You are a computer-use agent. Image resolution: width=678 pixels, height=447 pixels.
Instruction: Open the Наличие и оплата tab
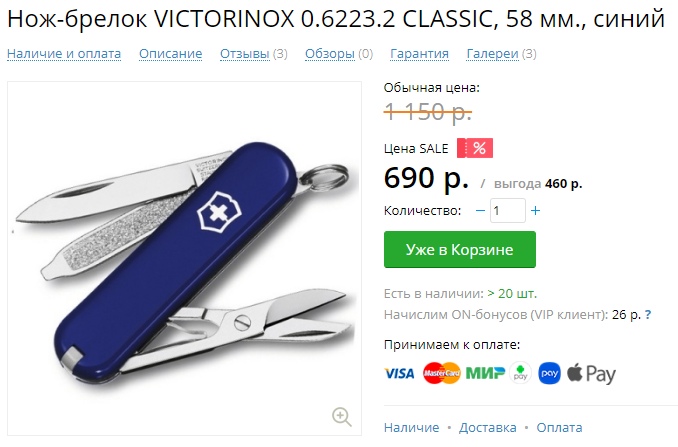point(64,54)
